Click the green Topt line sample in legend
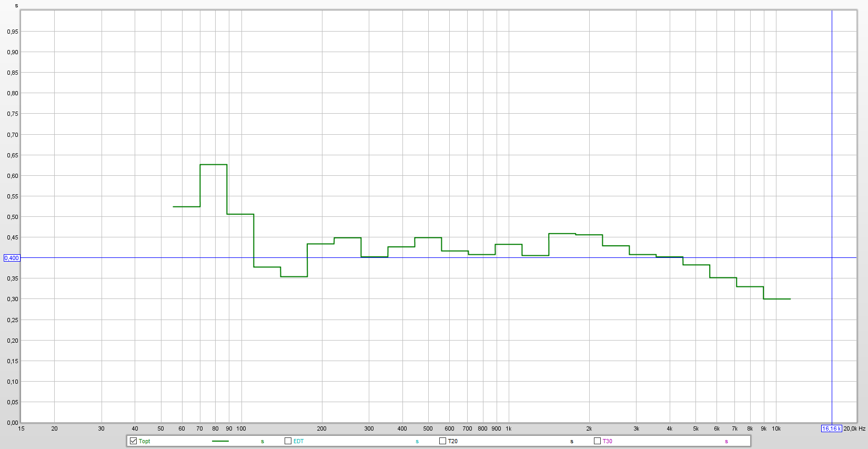The image size is (868, 449). [x=220, y=441]
